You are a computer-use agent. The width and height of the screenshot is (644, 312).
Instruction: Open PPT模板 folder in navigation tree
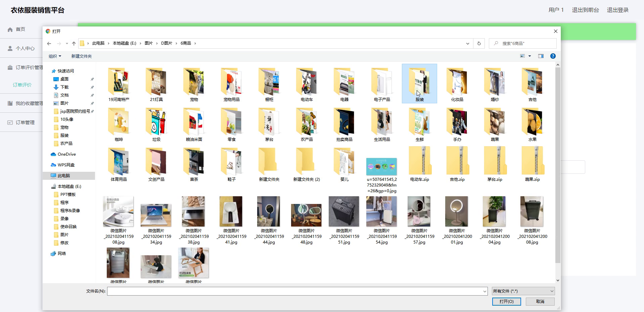tap(68, 195)
